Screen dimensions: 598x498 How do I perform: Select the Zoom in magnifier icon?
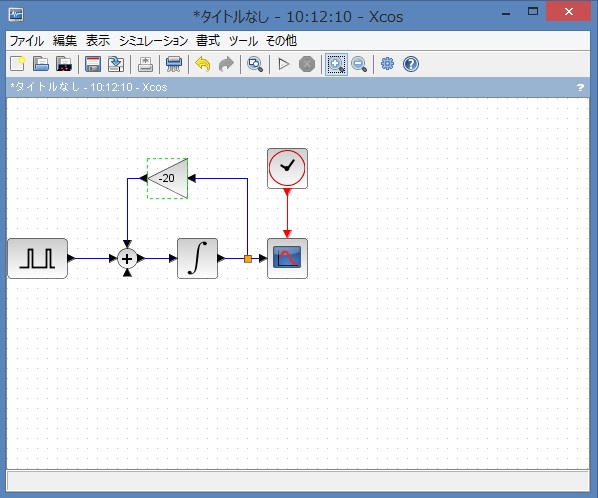click(x=336, y=64)
